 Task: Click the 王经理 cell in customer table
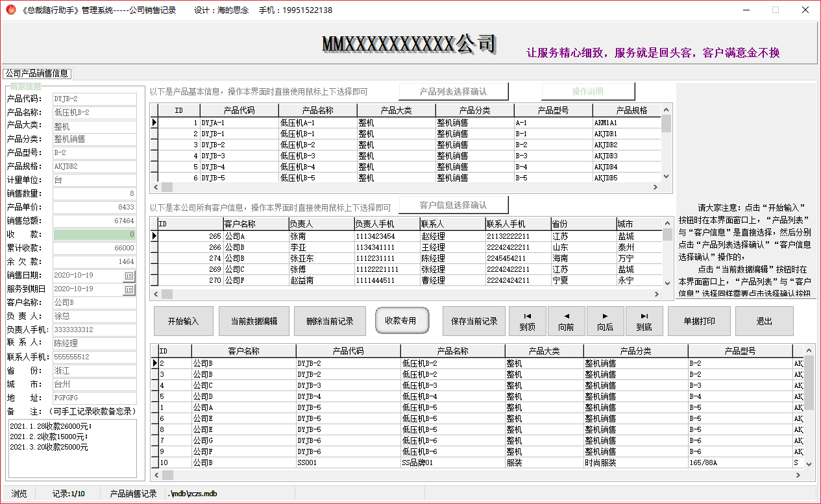[x=452, y=247]
